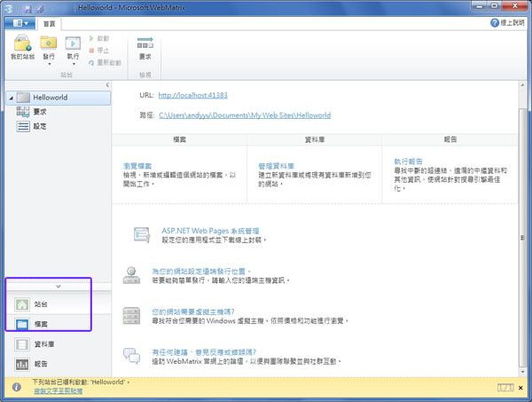
Task: Click the scroll up arrow of the content pane
Action: pos(522,85)
